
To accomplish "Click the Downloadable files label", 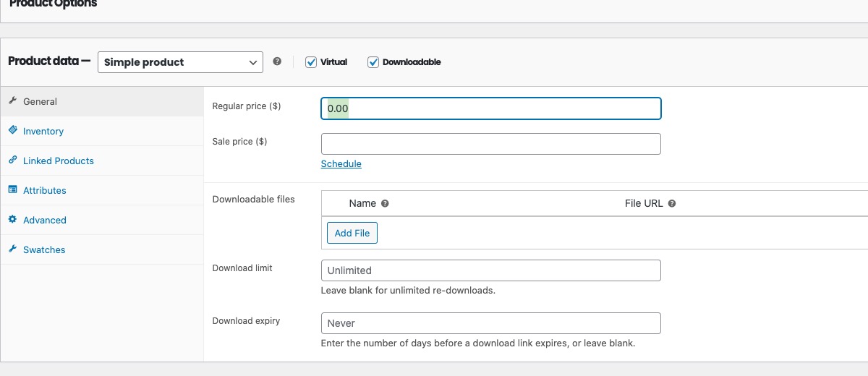I will tap(253, 199).
